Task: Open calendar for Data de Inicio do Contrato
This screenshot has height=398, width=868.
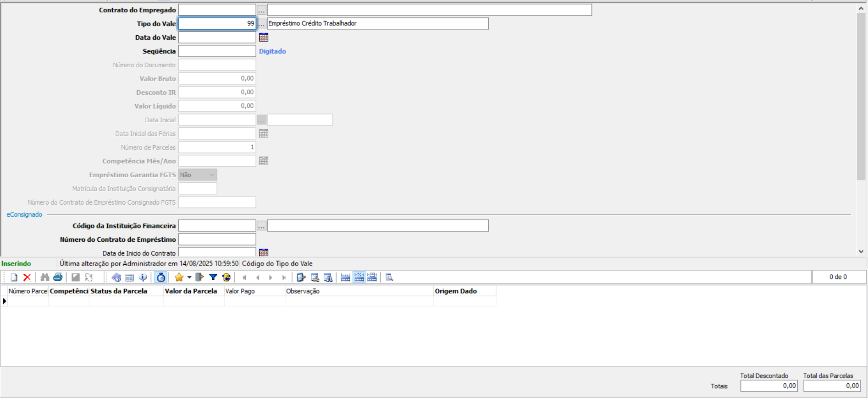Action: 264,252
